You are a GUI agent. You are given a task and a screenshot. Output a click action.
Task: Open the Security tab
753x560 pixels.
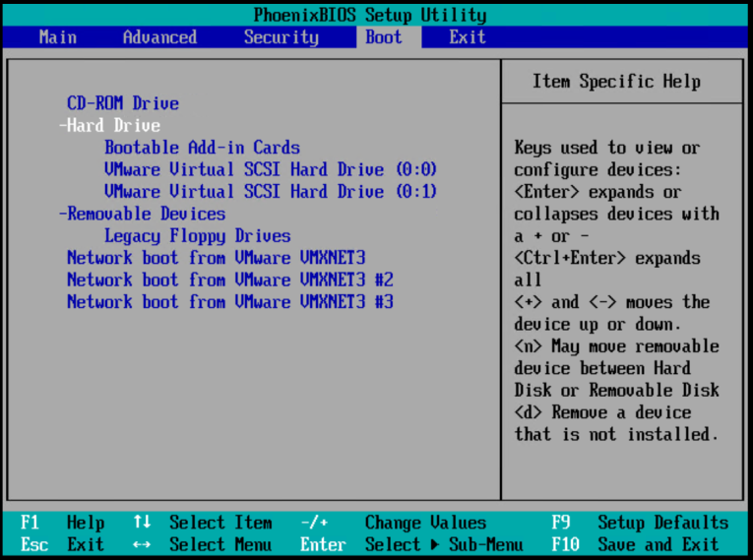(282, 37)
